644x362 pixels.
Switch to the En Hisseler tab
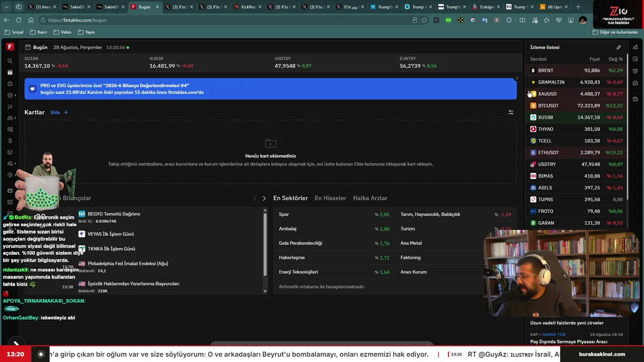tap(331, 198)
